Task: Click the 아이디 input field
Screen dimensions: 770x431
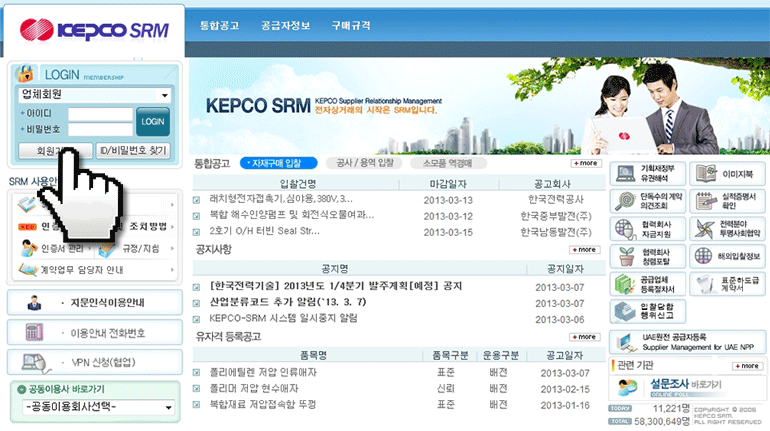Action: click(x=100, y=114)
